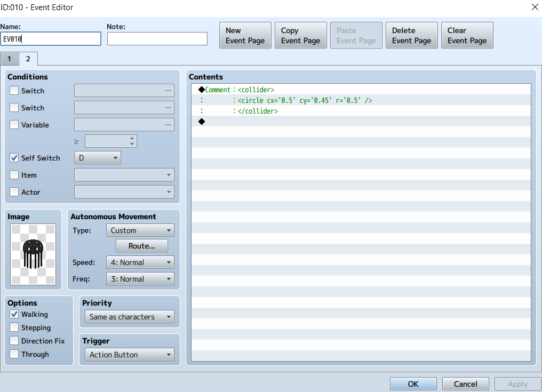Viewport: 542px width, 392px height.
Task: Click the New Event Page button
Action: point(245,35)
